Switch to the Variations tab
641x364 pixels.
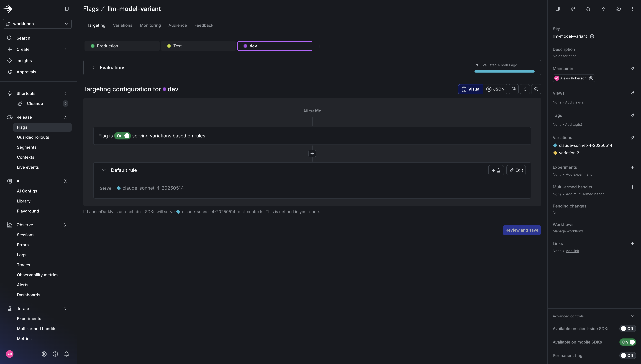(x=122, y=25)
